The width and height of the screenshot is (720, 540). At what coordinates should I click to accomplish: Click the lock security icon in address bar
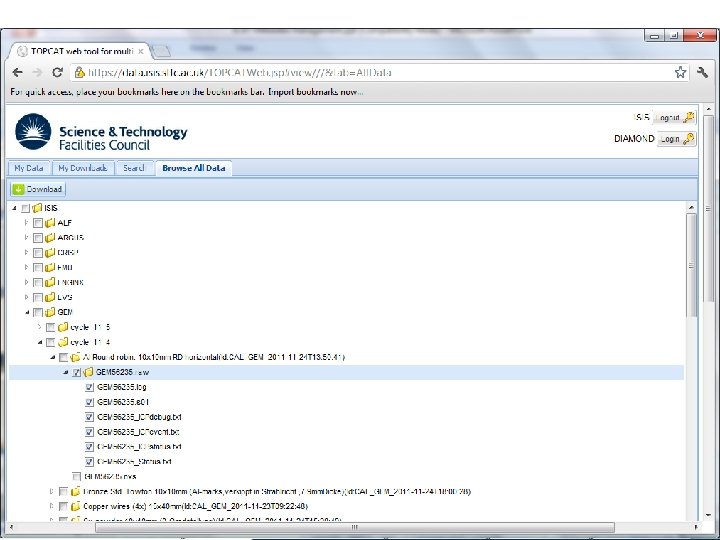(x=79, y=72)
